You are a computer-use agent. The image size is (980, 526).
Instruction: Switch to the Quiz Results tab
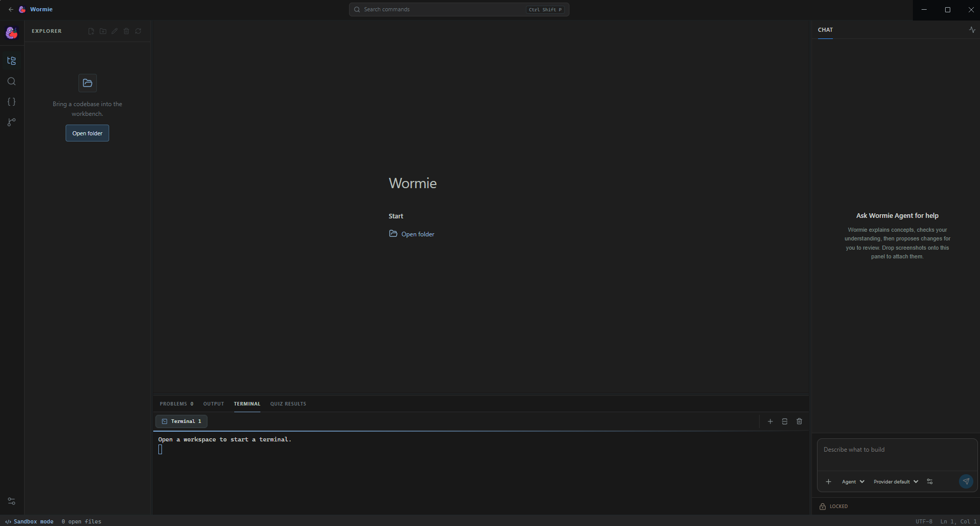[288, 404]
